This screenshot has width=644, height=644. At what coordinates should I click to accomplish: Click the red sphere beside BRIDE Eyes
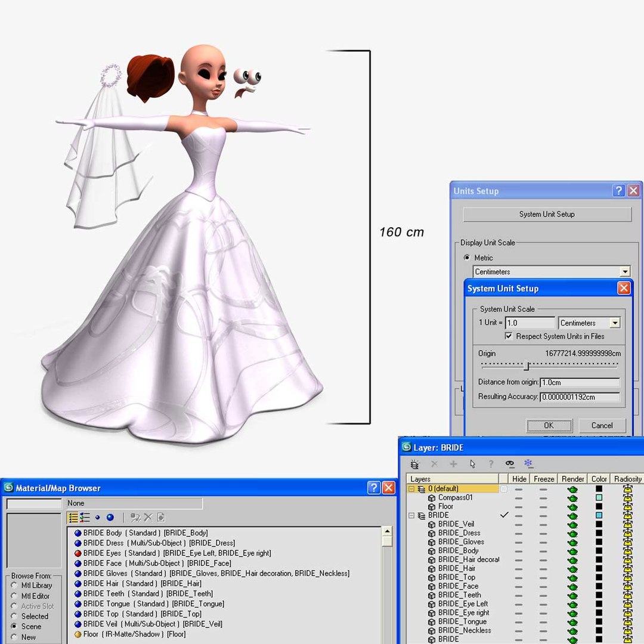click(x=78, y=553)
